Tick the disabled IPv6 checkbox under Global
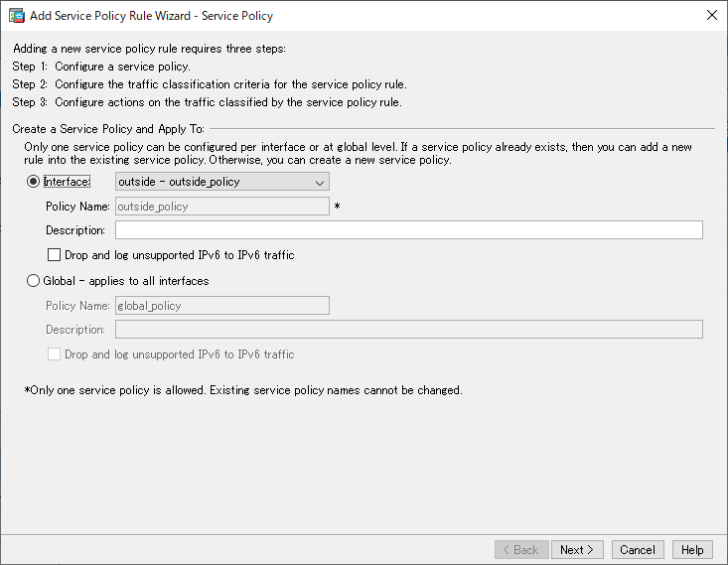This screenshot has width=728, height=565. (55, 354)
